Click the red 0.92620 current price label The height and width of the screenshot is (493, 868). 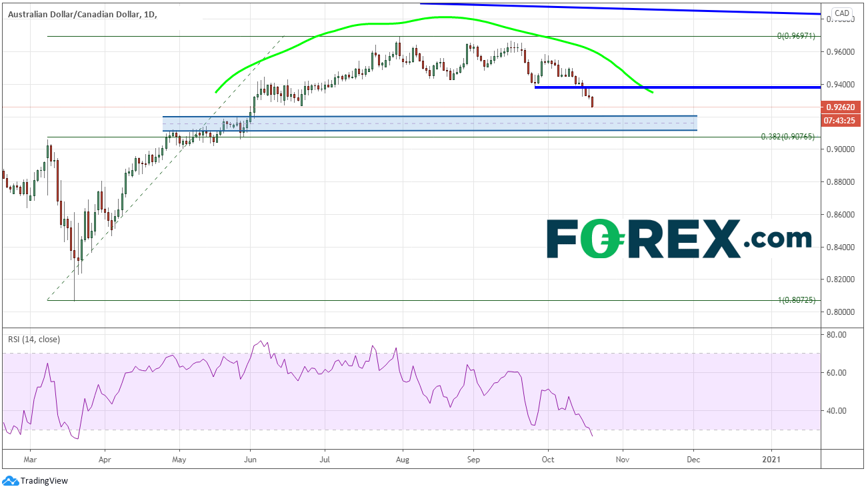pyautogui.click(x=842, y=107)
